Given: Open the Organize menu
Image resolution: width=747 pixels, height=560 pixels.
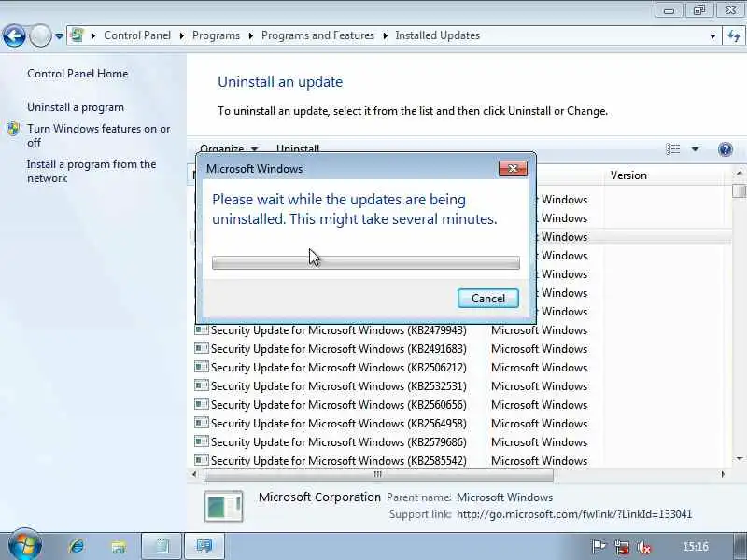Looking at the screenshot, I should pos(229,148).
